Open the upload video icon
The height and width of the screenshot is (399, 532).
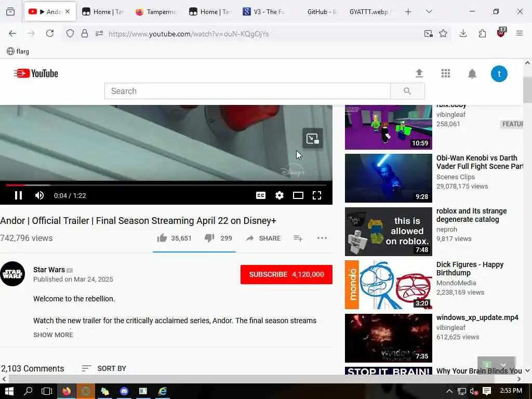coord(419,73)
